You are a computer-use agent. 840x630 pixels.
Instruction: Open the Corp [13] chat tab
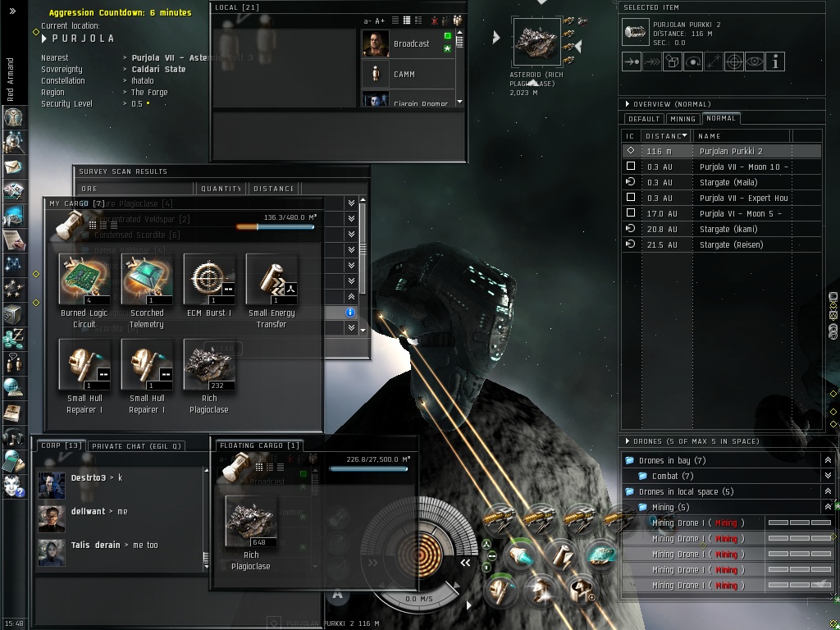coord(61,445)
